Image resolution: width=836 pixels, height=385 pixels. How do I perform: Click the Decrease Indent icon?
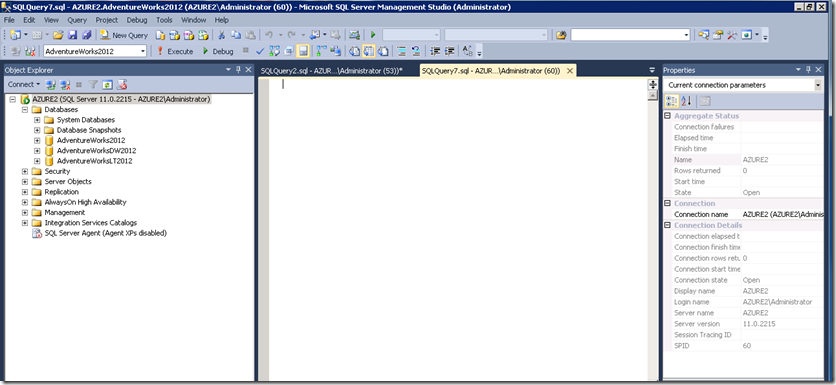435,52
